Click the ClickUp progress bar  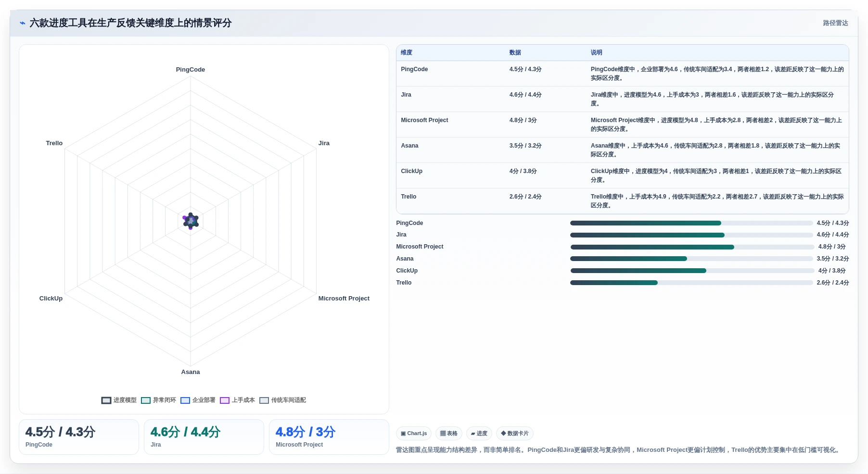coord(692,271)
